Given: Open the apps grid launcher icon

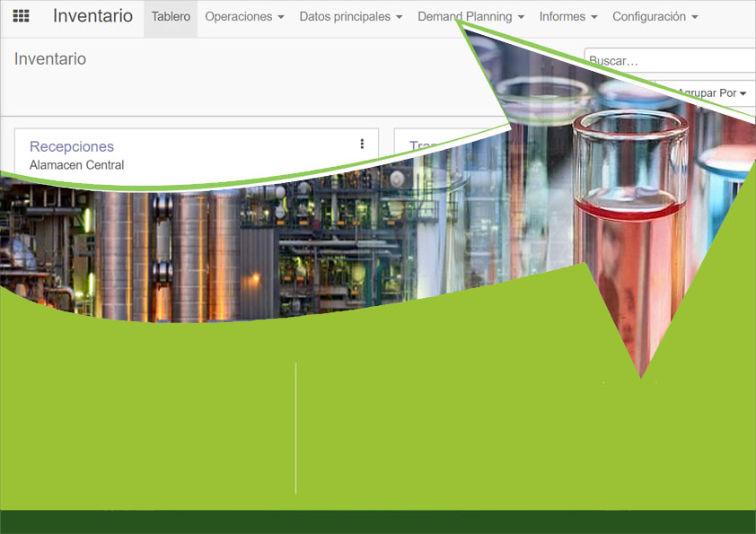Looking at the screenshot, I should [x=21, y=16].
